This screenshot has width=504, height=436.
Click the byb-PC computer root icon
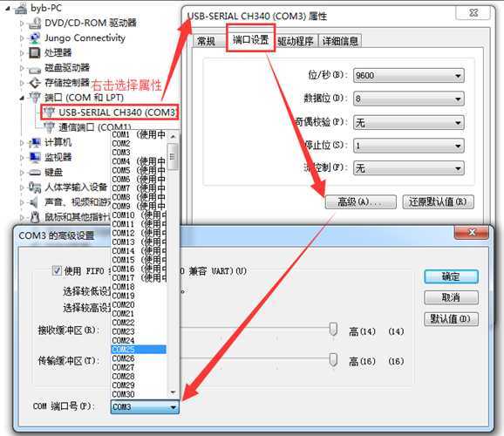click(21, 9)
